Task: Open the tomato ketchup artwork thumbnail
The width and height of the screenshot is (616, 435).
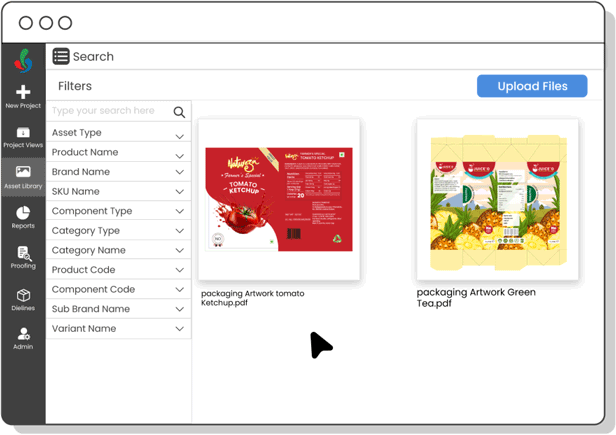Action: pyautogui.click(x=279, y=199)
